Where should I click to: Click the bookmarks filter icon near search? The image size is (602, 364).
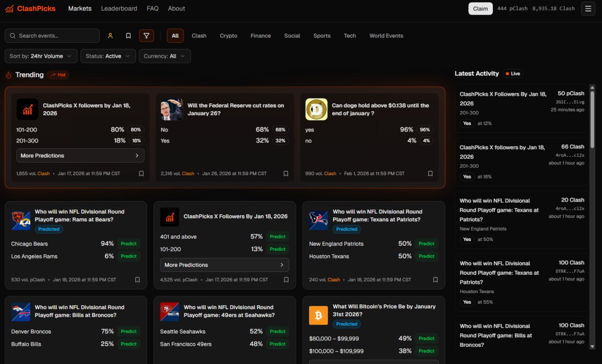click(128, 36)
